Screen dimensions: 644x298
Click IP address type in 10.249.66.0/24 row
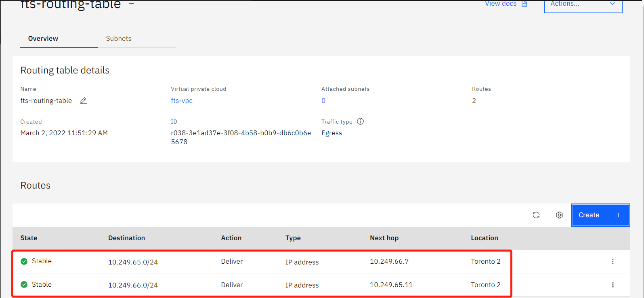coord(302,285)
